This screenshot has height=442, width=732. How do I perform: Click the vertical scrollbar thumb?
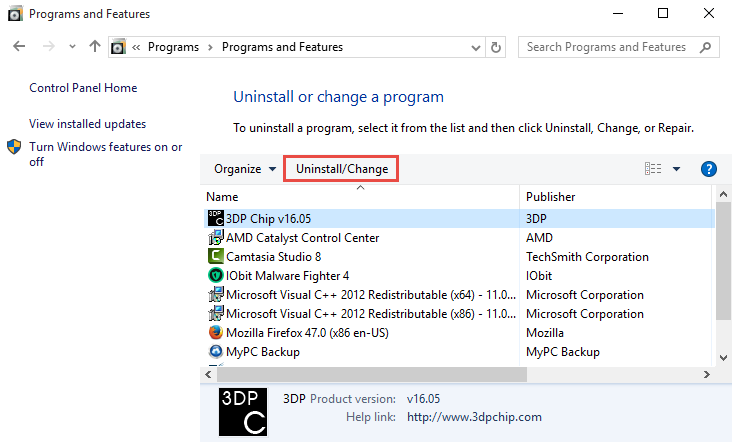click(723, 261)
